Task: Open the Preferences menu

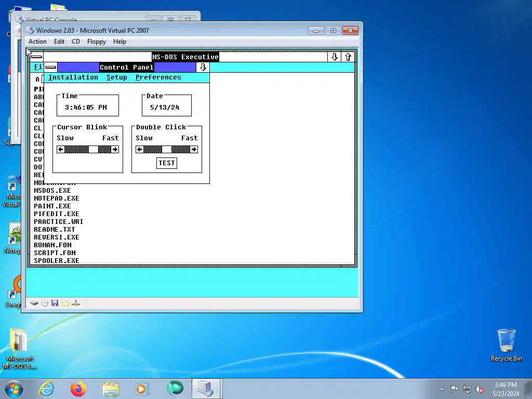Action: [x=158, y=77]
